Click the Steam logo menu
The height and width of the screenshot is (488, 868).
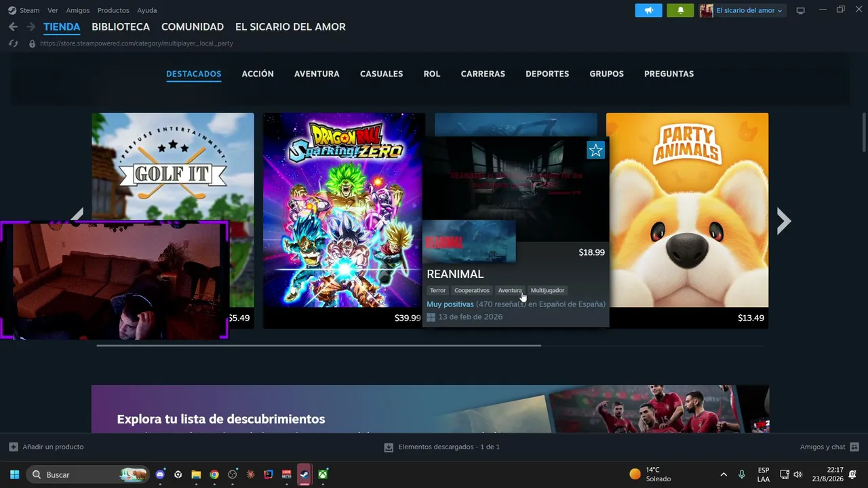tap(12, 10)
